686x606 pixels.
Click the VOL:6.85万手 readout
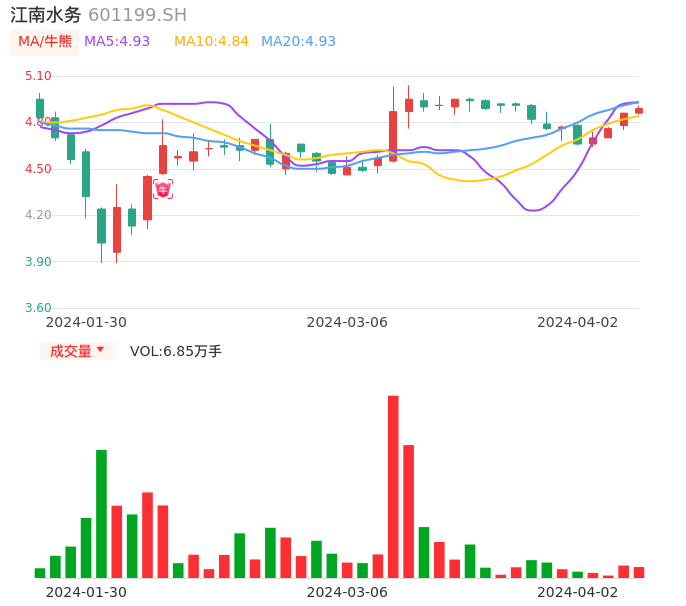176,351
